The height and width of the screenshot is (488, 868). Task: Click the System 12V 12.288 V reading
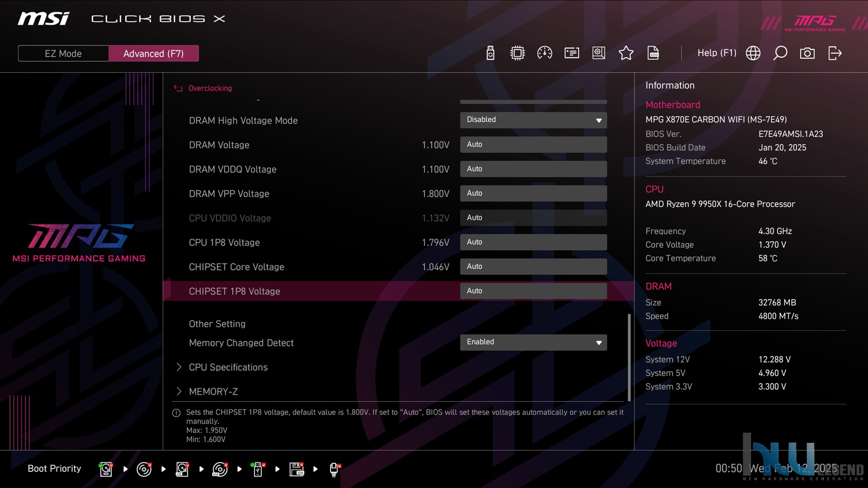774,359
